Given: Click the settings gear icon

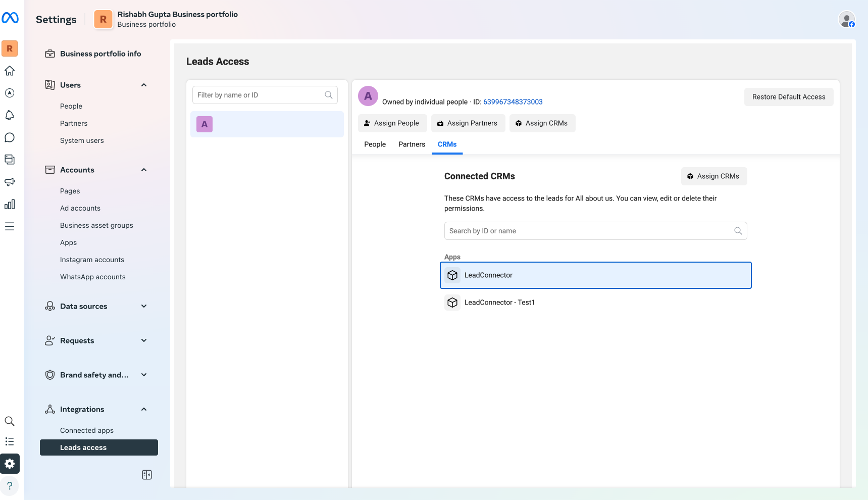Looking at the screenshot, I should (10, 464).
